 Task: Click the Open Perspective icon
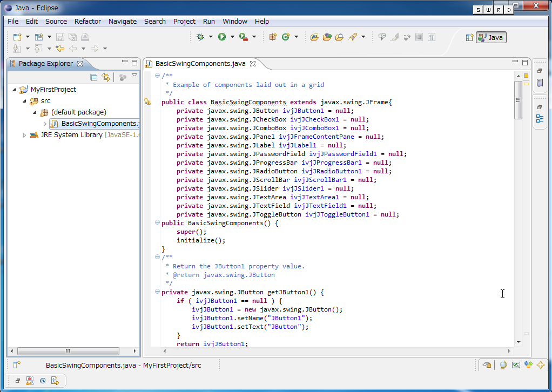469,37
